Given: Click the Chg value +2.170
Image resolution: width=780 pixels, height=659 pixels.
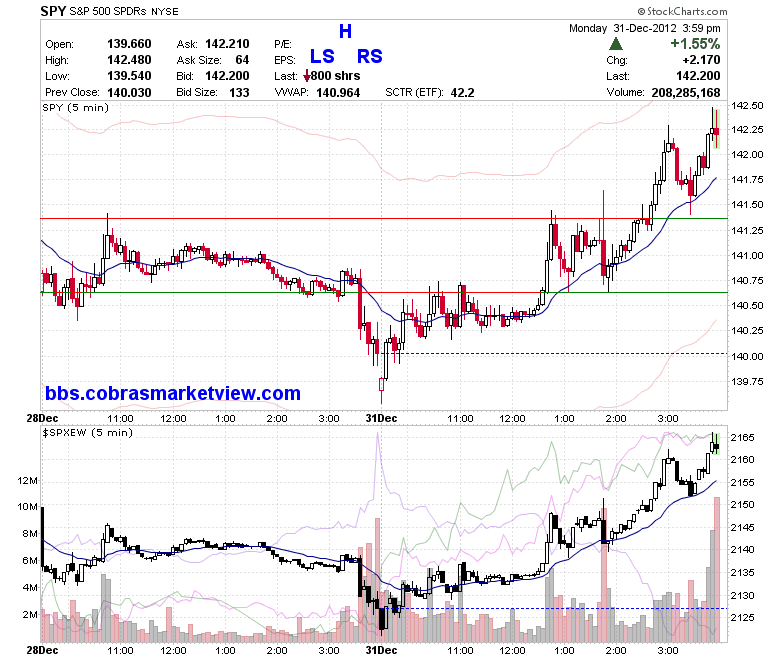Looking at the screenshot, I should [701, 60].
